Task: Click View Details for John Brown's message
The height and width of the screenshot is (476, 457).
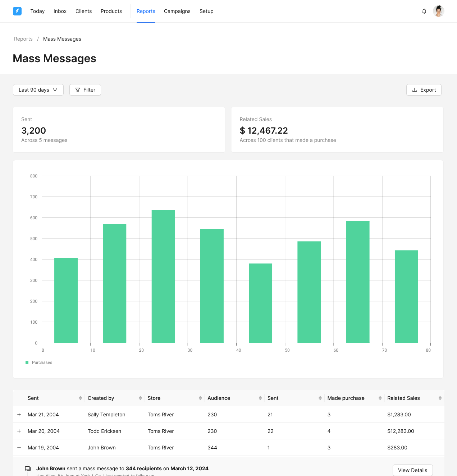Action: point(412,470)
